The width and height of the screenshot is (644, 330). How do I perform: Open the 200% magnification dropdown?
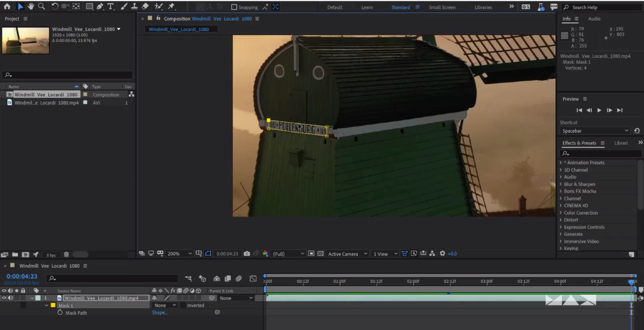(x=179, y=254)
